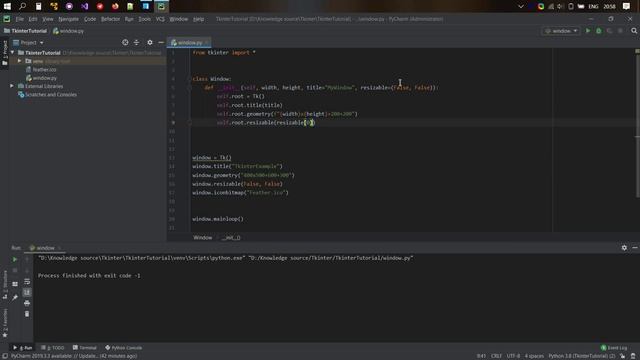Restore layout icon in Run panel
The height and width of the screenshot is (360, 640).
(x=15, y=284)
